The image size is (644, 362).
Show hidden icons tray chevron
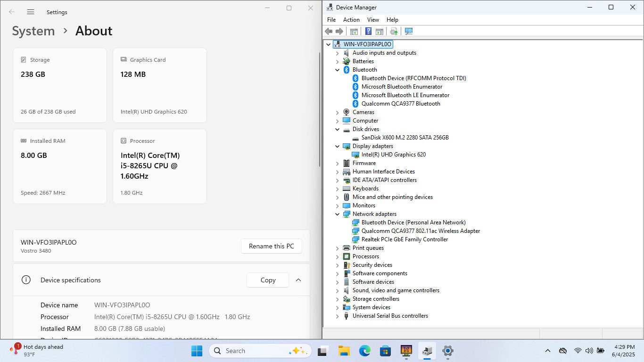pos(547,351)
